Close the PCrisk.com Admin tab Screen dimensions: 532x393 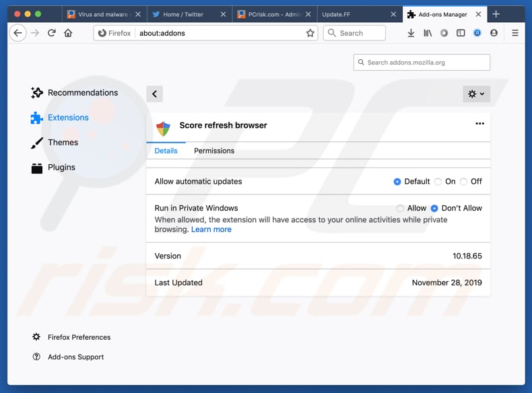[308, 14]
